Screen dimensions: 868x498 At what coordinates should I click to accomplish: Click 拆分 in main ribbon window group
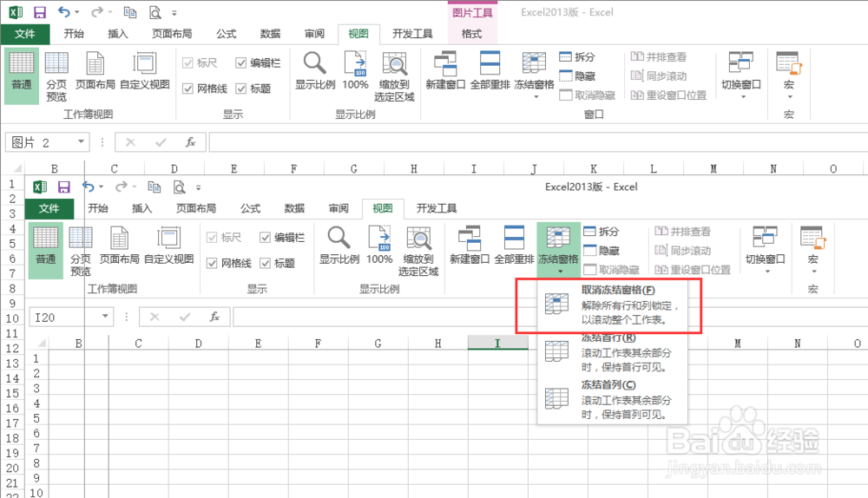[577, 56]
